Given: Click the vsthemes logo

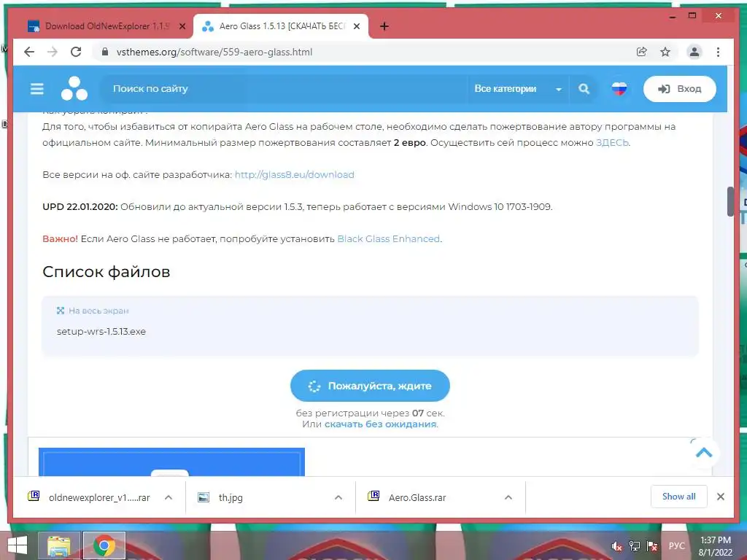Looking at the screenshot, I should (x=74, y=88).
